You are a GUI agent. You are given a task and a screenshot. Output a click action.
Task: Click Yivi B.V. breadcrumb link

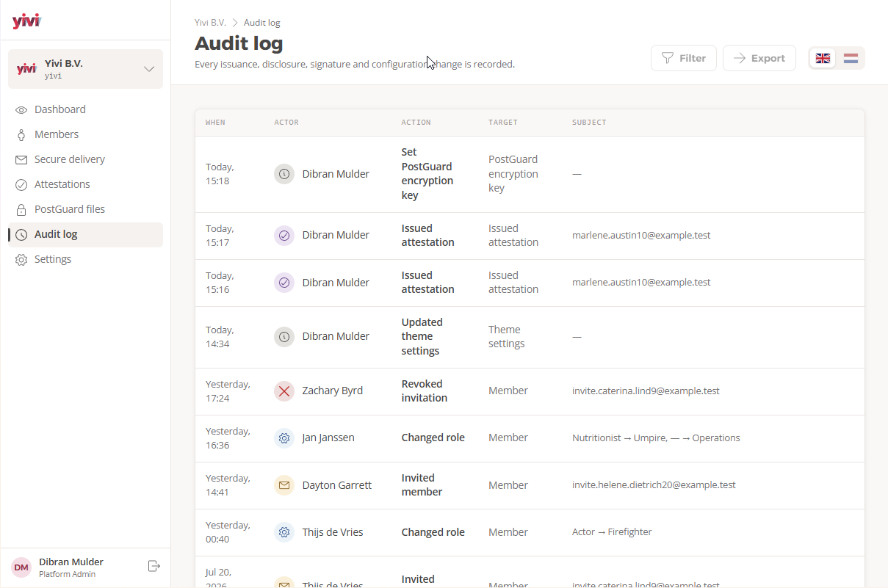click(x=210, y=23)
